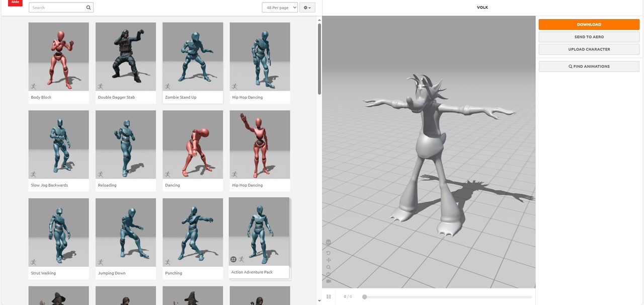
Task: Open the Action Adventure Pack thumbnail
Action: (x=259, y=232)
